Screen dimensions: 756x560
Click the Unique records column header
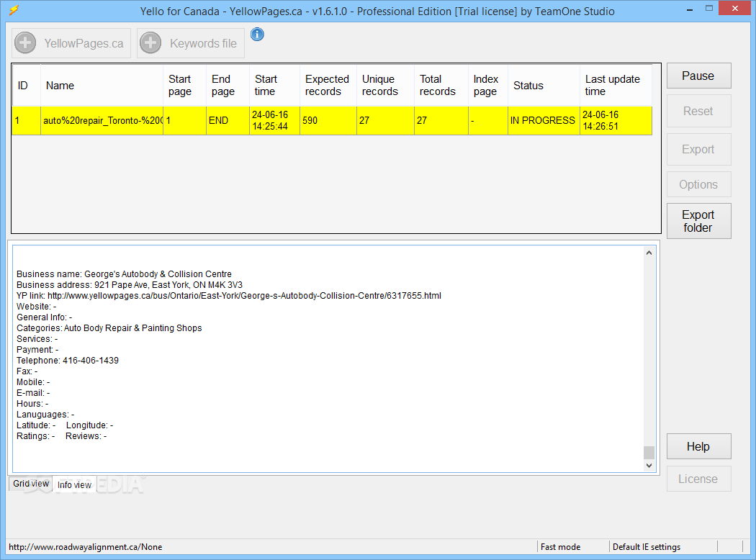(385, 86)
